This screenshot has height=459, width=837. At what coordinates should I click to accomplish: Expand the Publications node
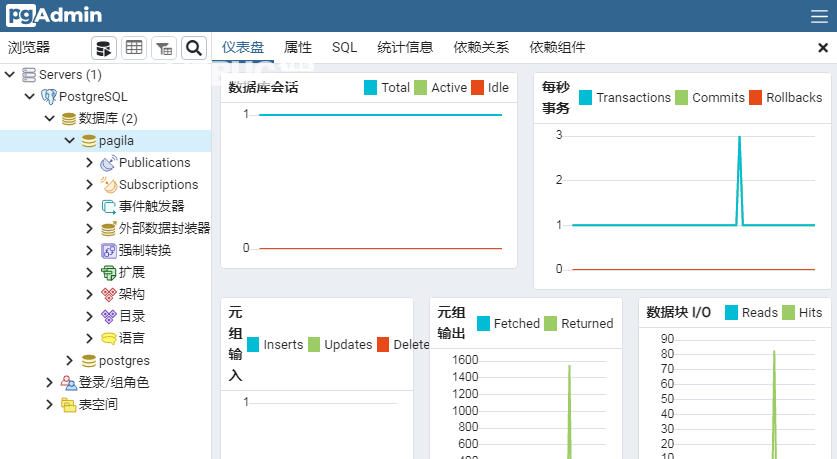pos(90,163)
